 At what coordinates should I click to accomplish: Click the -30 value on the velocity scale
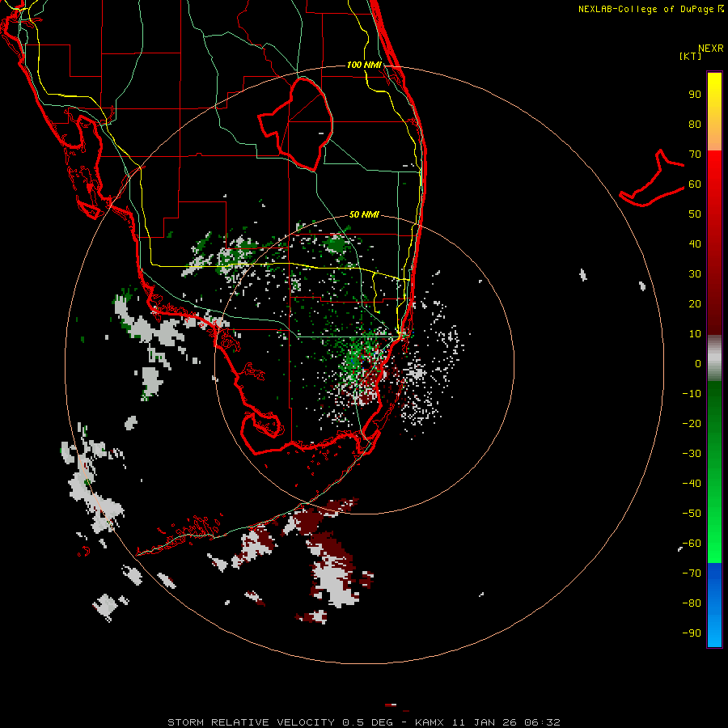pos(692,454)
